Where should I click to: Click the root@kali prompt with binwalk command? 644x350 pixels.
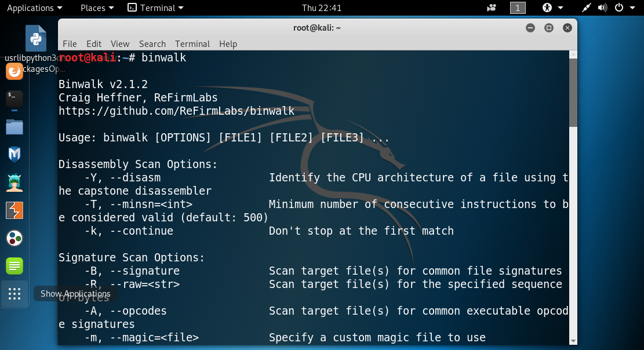point(122,57)
